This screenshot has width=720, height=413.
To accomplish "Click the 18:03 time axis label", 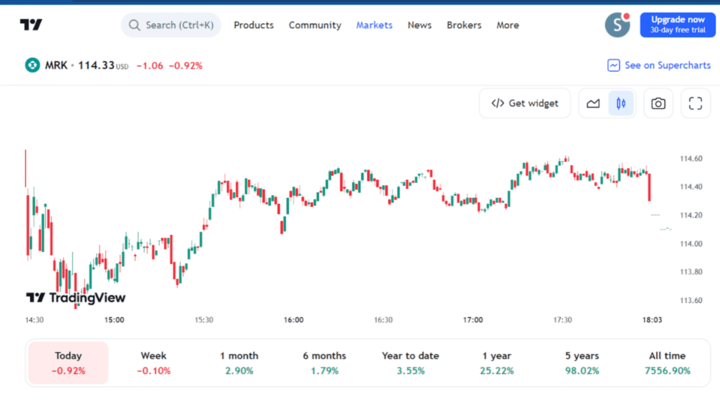I will pyautogui.click(x=652, y=320).
